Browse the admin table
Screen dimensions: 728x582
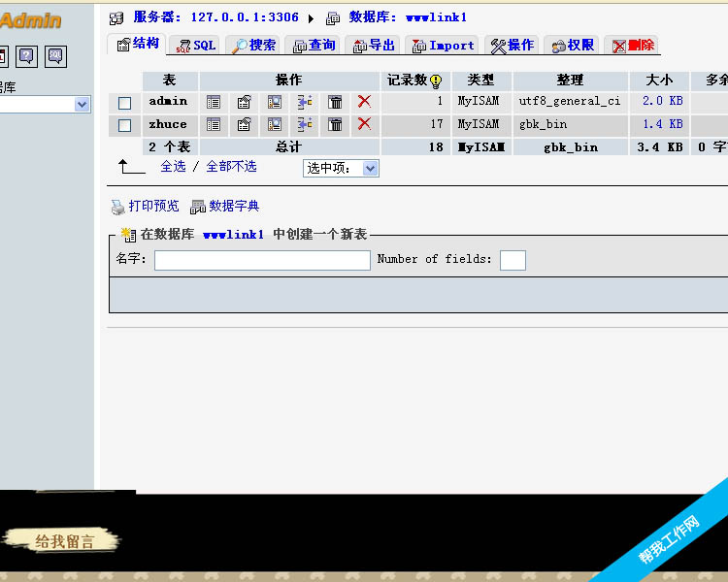coord(214,102)
